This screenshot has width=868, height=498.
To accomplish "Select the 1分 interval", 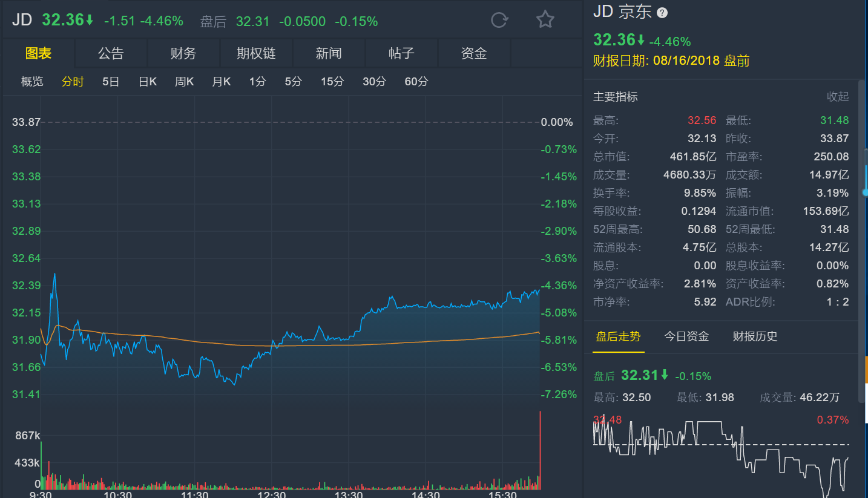I will point(257,82).
